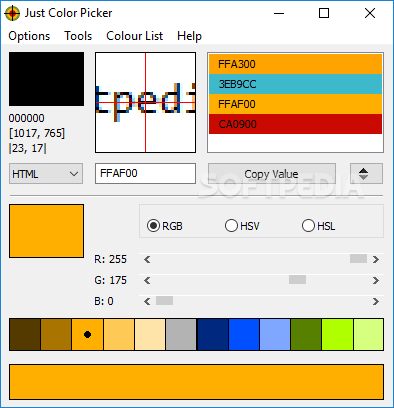Select the HSV radio button
Image resolution: width=394 pixels, height=408 pixels.
point(242,226)
